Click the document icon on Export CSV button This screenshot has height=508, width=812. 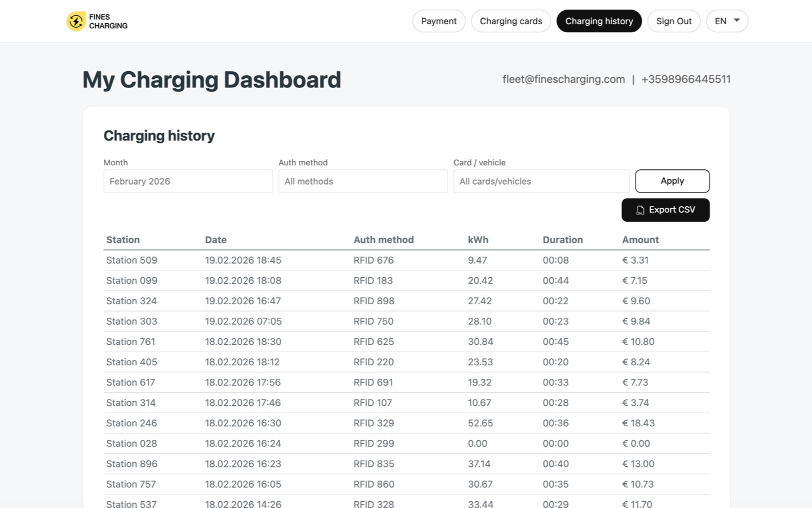click(x=639, y=209)
